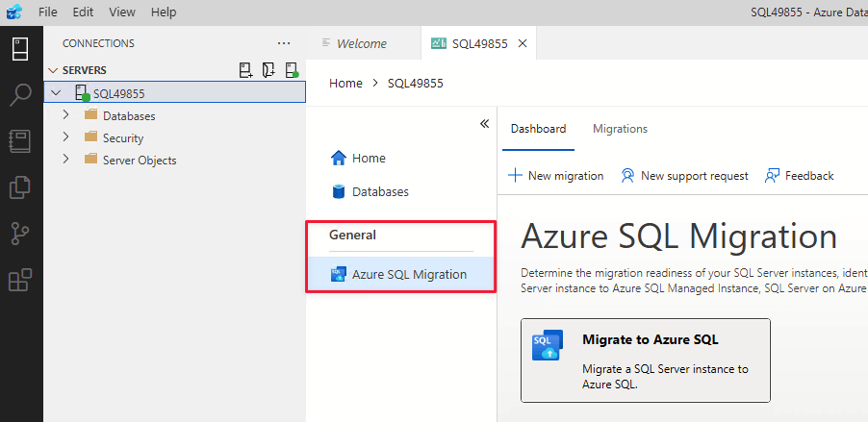Click the Security folder icon

click(90, 137)
